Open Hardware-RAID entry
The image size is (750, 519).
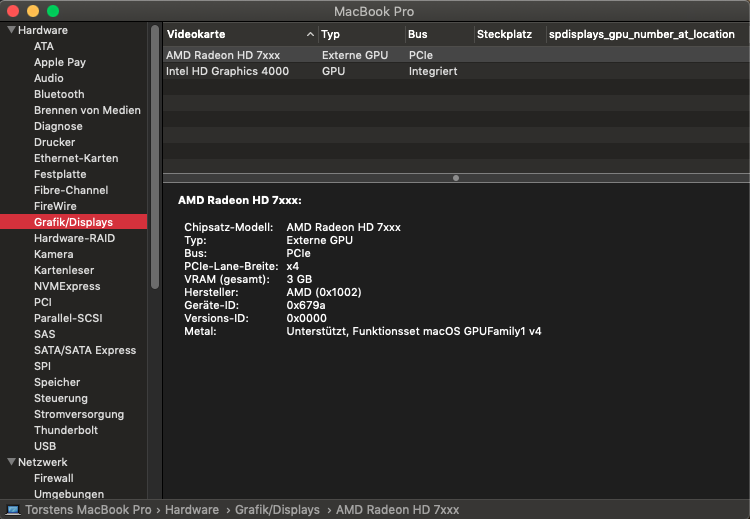point(74,238)
